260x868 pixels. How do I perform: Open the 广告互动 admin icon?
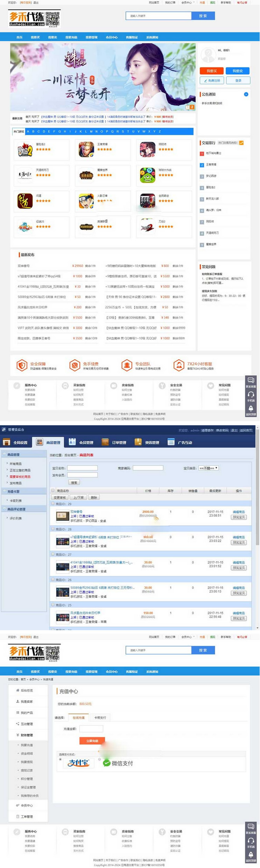pos(171,442)
